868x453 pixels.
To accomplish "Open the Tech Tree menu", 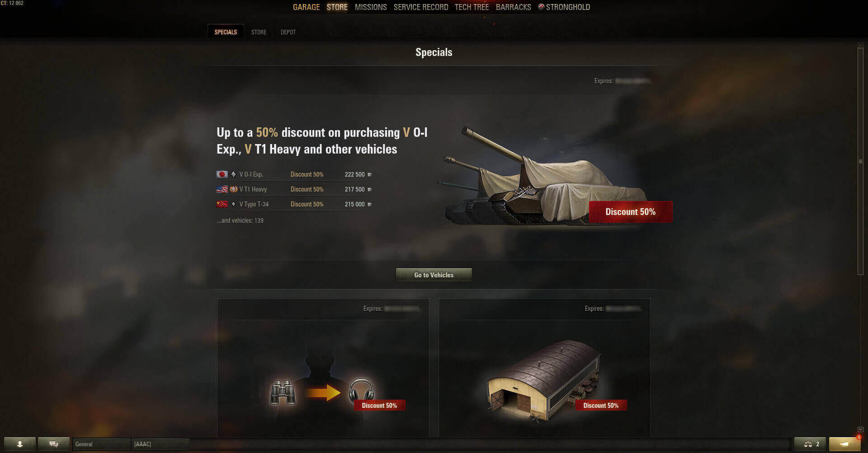I will pyautogui.click(x=472, y=7).
